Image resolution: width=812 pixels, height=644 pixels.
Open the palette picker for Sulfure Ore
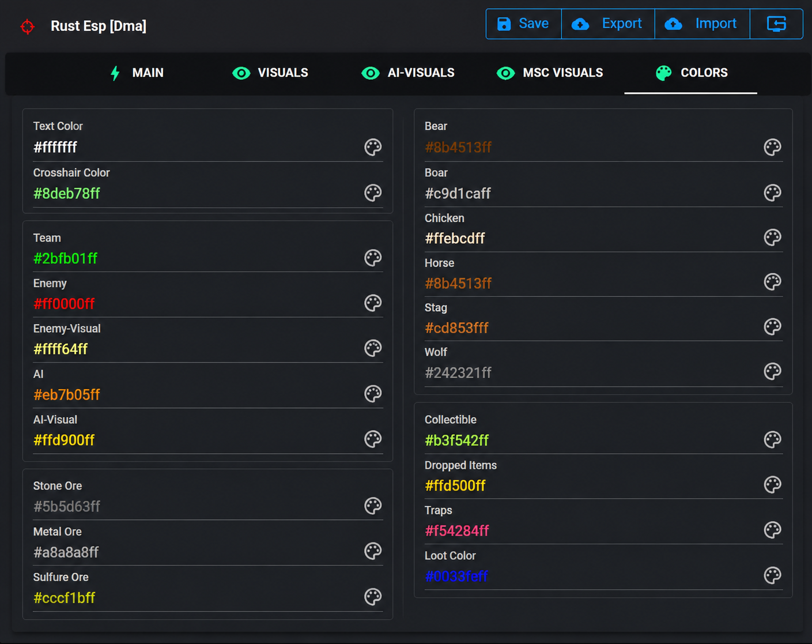(373, 597)
